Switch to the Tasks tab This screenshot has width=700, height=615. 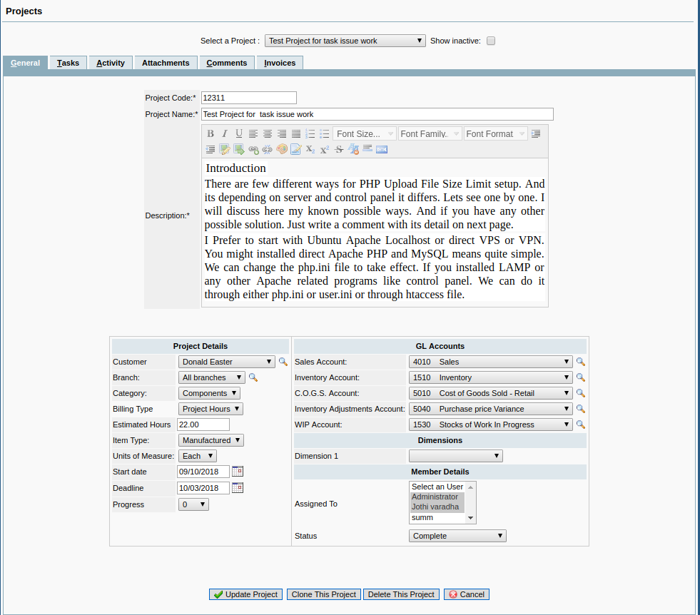click(x=69, y=63)
